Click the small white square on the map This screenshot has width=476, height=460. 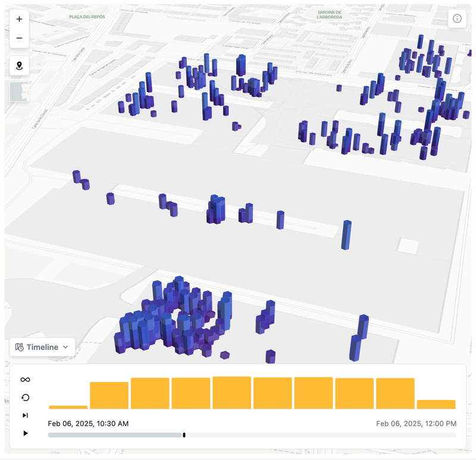pyautogui.click(x=408, y=246)
